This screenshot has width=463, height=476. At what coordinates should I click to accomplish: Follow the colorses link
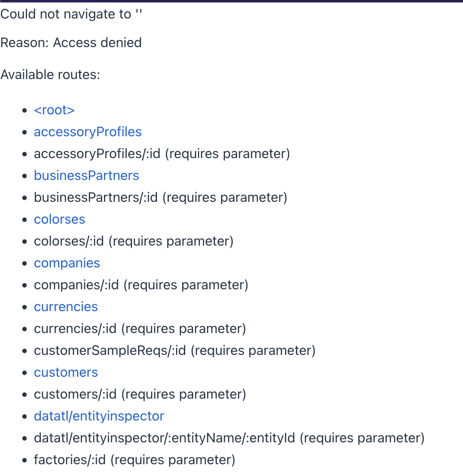coord(59,219)
